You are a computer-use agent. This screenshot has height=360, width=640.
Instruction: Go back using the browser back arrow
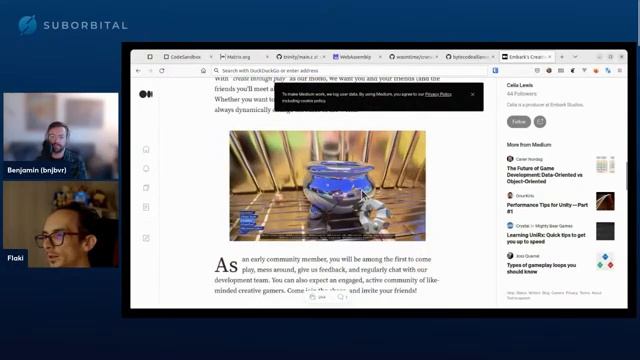(138, 71)
